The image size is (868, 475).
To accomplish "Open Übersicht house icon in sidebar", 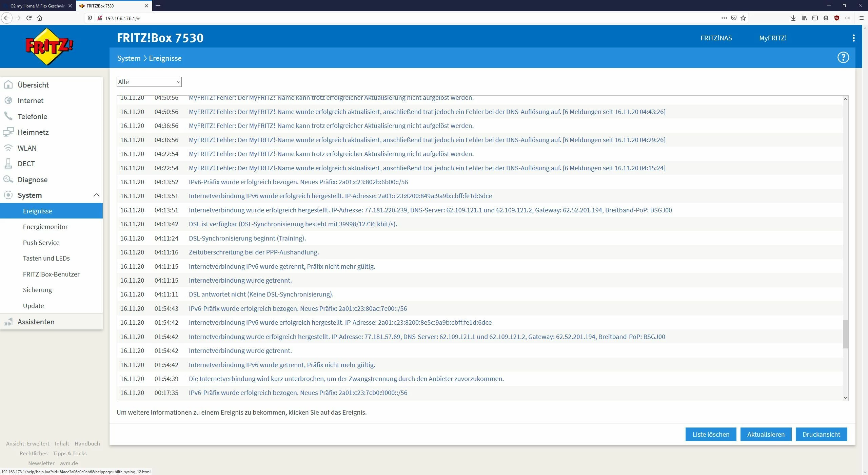I will point(8,85).
